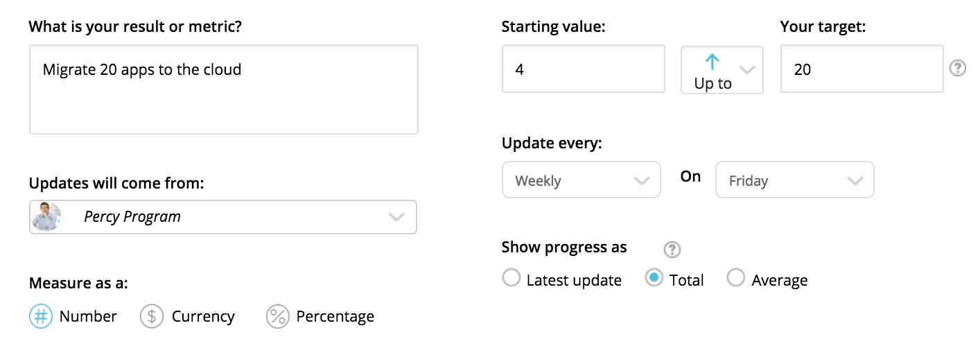The image size is (980, 355).
Task: Open the Percy Program owner dropdown
Action: point(396,217)
